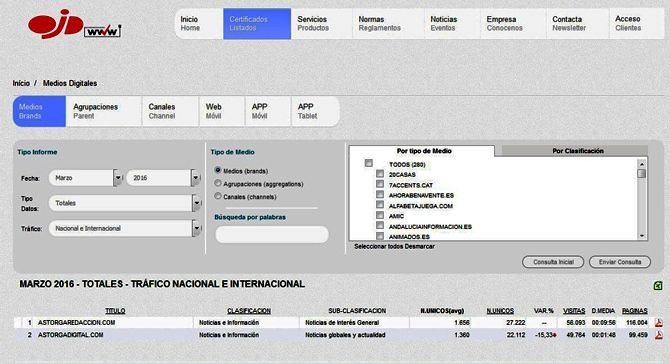Open PDF for ASTORGAREDACCION.COM row
This screenshot has height=364, width=670.
point(658,323)
